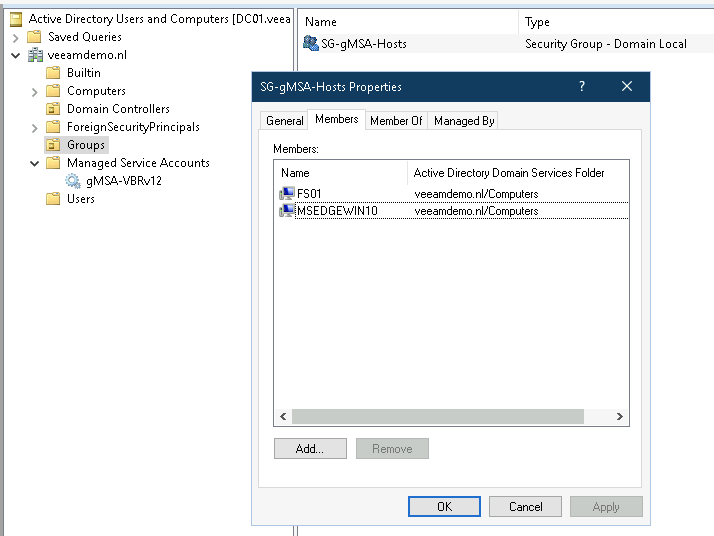
Task: Switch to the General tab
Action: pyautogui.click(x=284, y=121)
